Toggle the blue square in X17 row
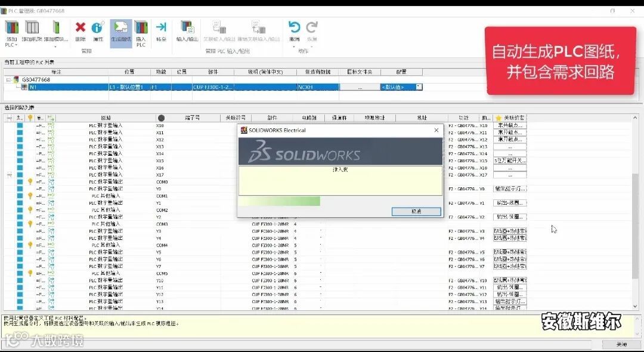644x352 pixels. (20, 175)
